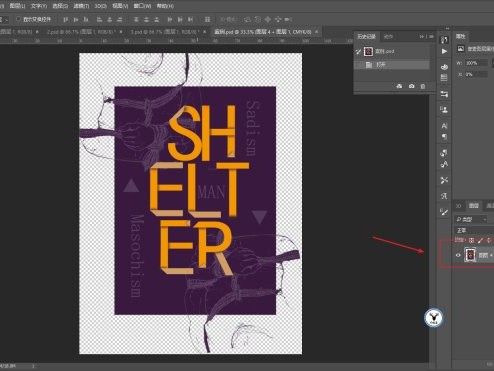The width and height of the screenshot is (494, 371).
Task: Open the 3D menu
Action: click(x=100, y=6)
